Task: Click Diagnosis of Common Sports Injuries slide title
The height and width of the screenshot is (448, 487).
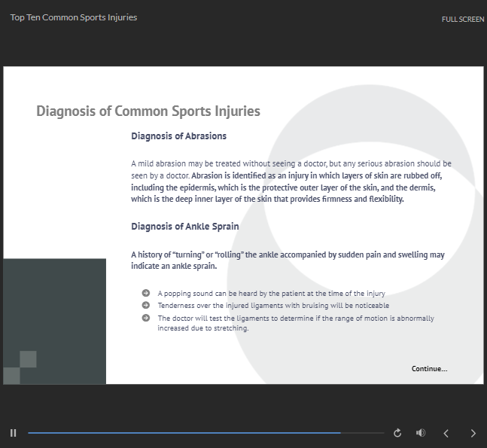Action: [x=148, y=111]
